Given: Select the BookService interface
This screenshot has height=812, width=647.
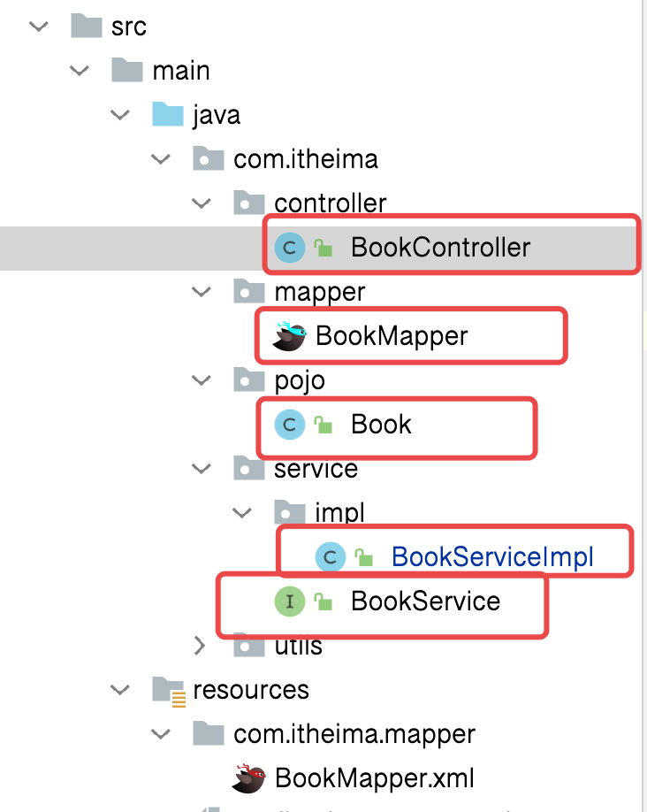Looking at the screenshot, I should click(x=425, y=601).
